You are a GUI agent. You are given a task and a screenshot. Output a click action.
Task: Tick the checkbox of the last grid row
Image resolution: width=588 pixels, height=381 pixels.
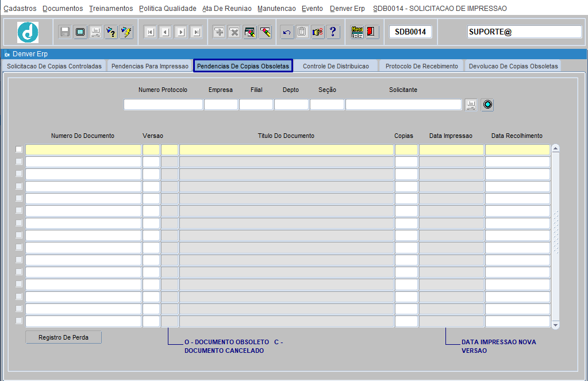point(19,321)
